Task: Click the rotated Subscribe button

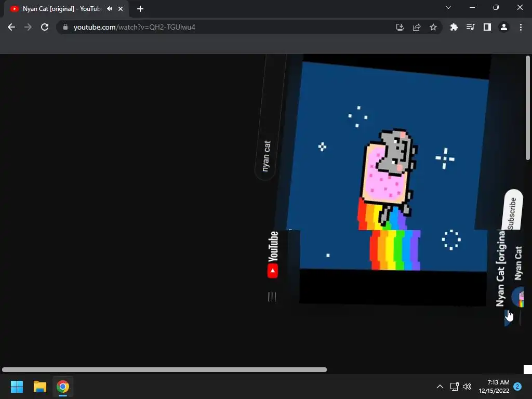Action: (x=512, y=210)
